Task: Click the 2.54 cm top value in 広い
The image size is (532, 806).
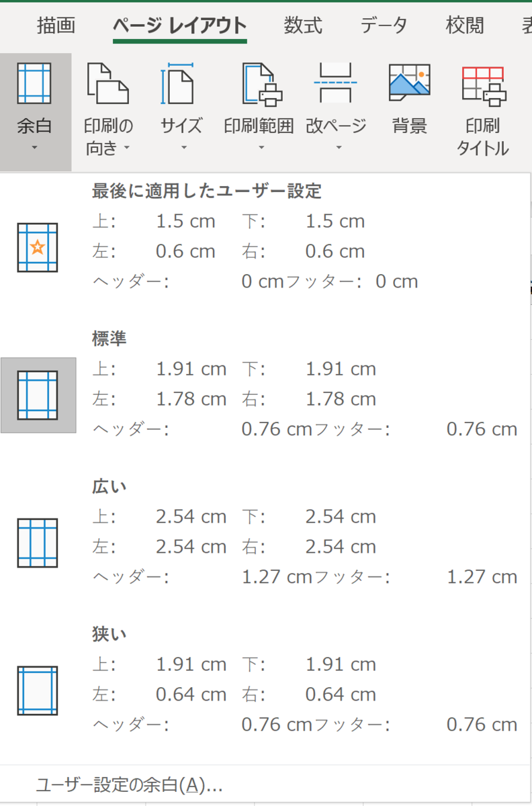Action: (191, 517)
